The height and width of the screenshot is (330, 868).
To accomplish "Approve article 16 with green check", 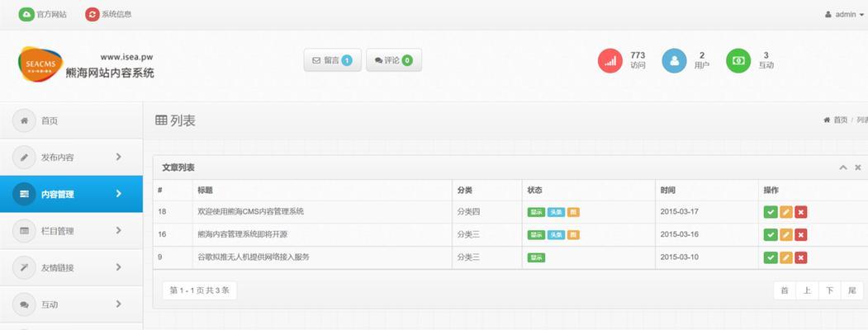I will coord(770,234).
